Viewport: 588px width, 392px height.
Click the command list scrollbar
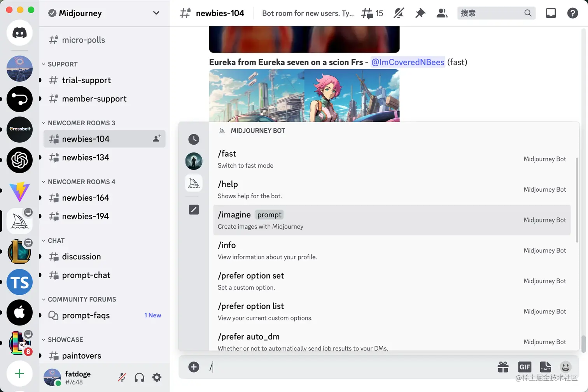coord(577,200)
